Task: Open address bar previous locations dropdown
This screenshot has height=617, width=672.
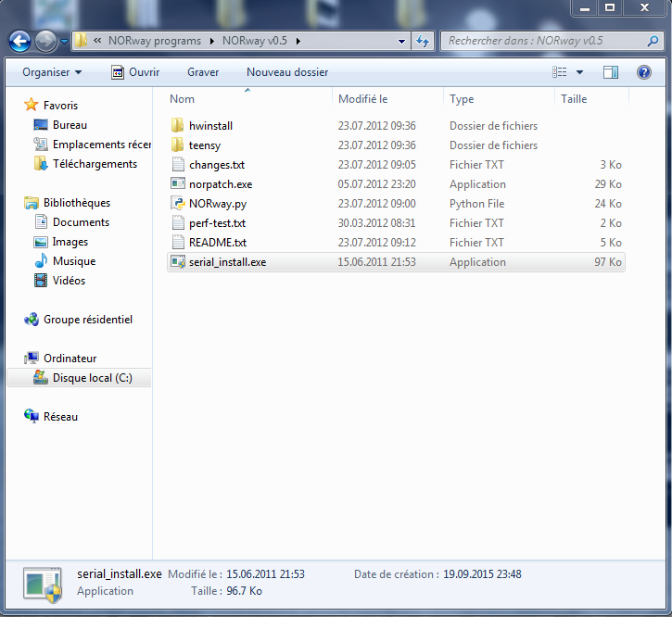Action: (x=401, y=41)
